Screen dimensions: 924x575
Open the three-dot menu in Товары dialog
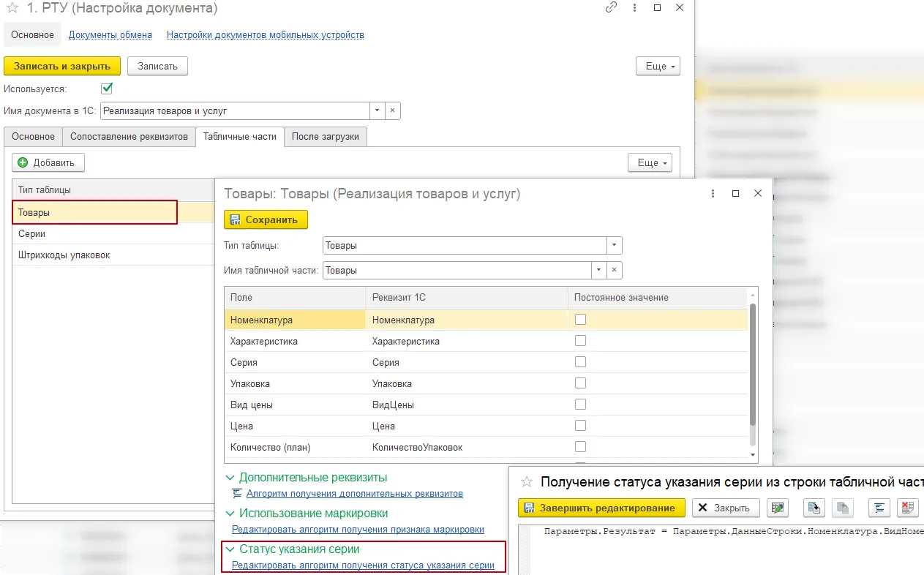[713, 194]
